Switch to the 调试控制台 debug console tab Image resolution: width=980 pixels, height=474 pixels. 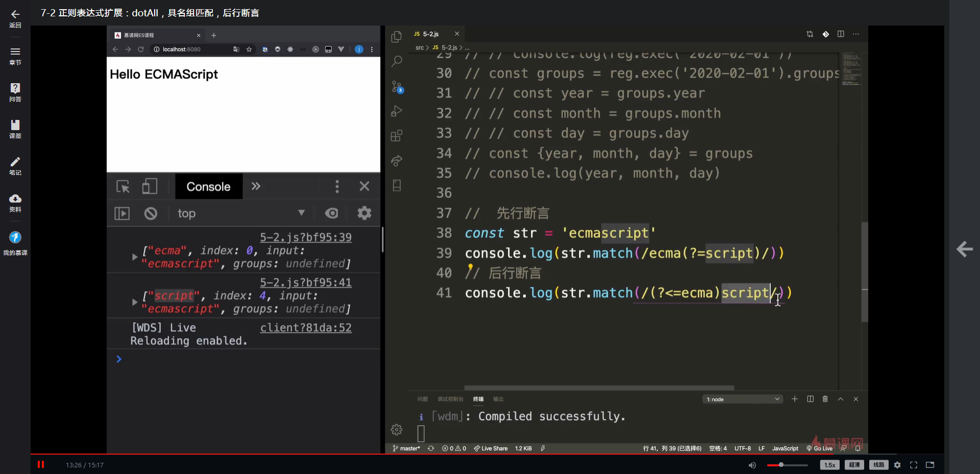click(x=450, y=399)
